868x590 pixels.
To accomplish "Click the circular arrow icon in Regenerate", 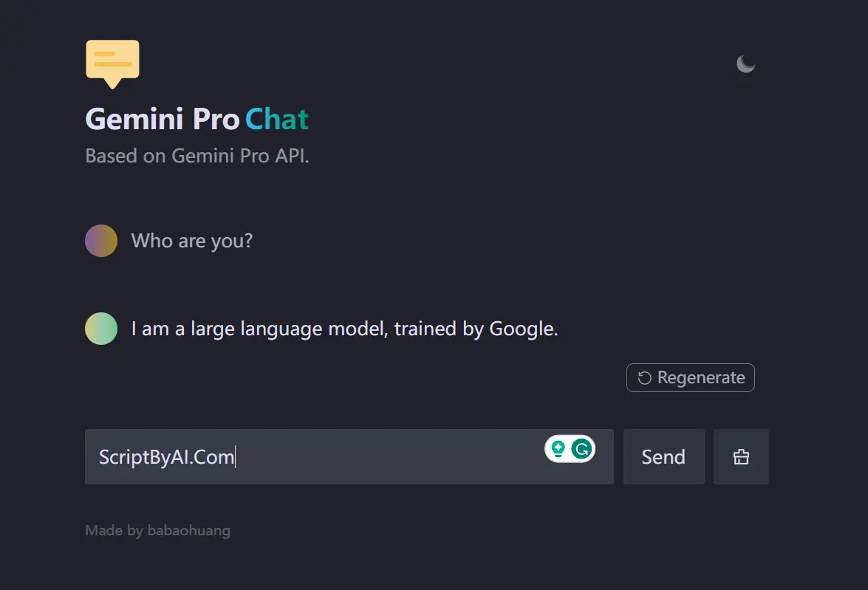I will tap(644, 378).
